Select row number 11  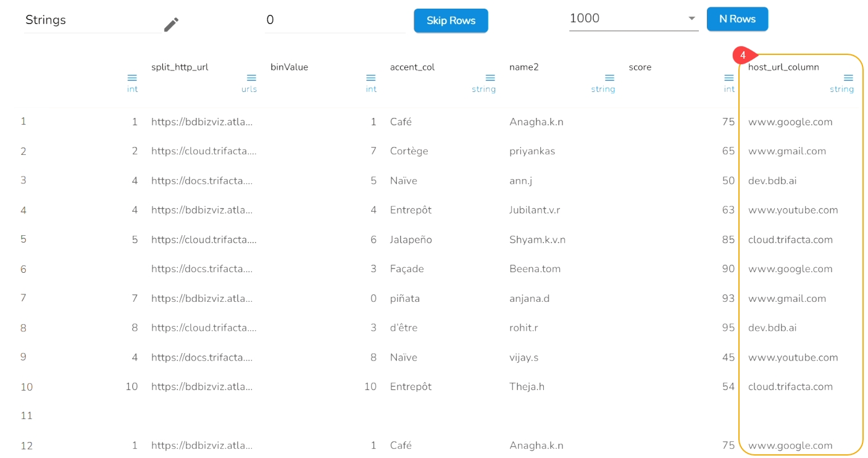(26, 416)
